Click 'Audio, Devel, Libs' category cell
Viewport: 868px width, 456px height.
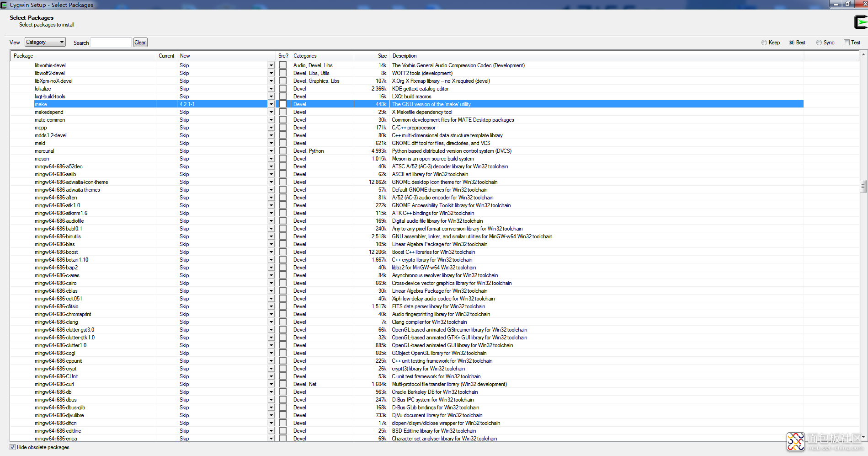313,65
